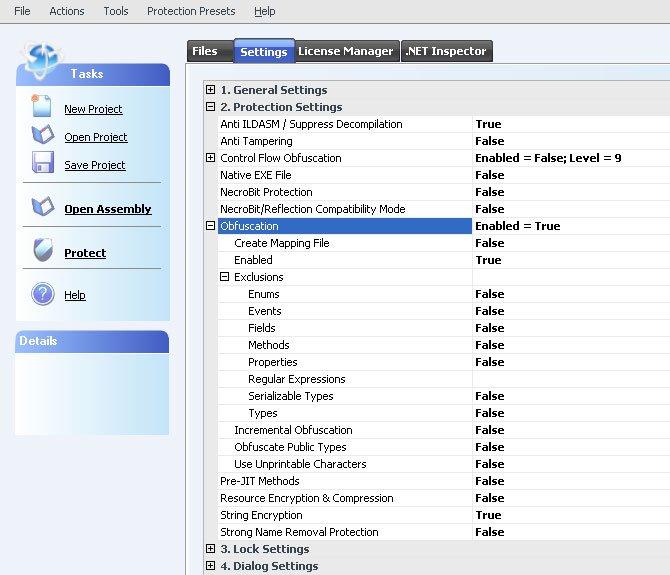
Task: Click the Protect shield icon
Action: (x=43, y=250)
